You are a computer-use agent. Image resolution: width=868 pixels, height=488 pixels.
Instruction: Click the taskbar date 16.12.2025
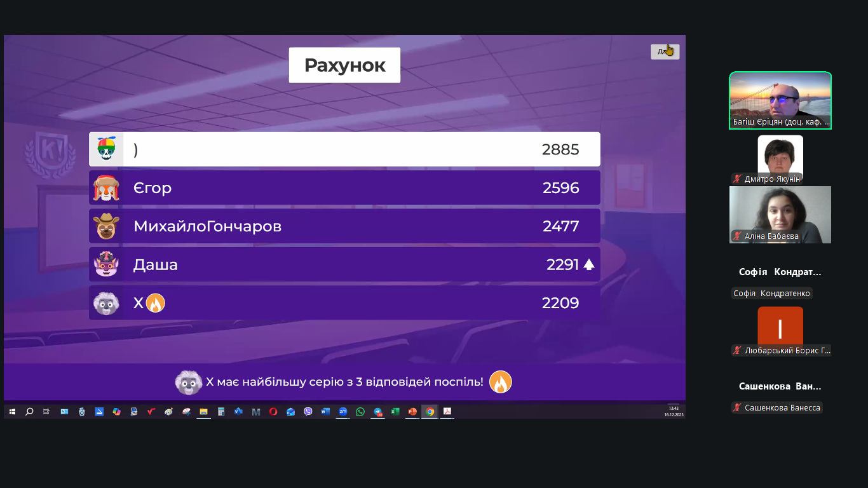tap(674, 415)
